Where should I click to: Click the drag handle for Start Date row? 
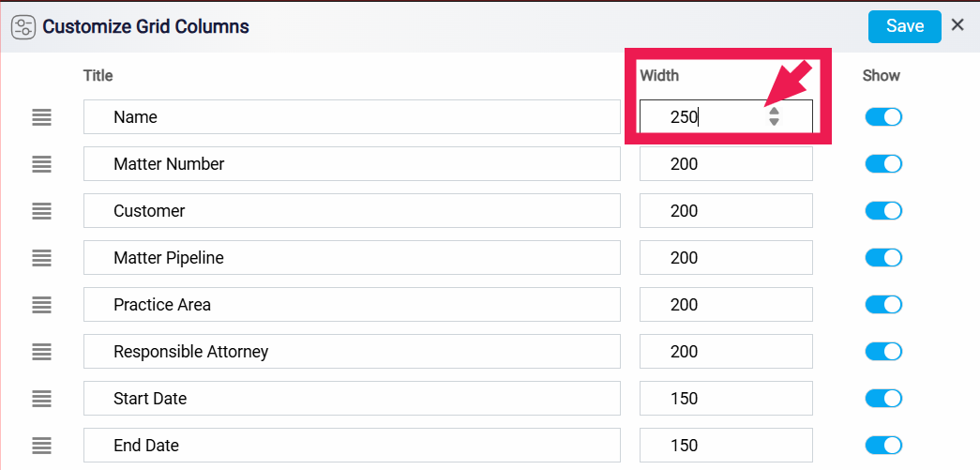[41, 398]
